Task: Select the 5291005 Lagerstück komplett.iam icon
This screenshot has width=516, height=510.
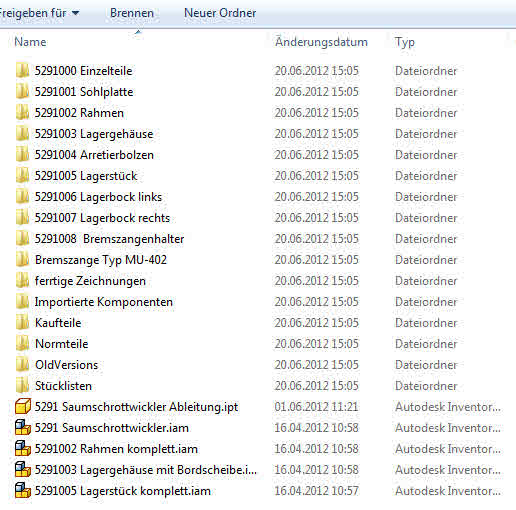Action: pos(23,491)
